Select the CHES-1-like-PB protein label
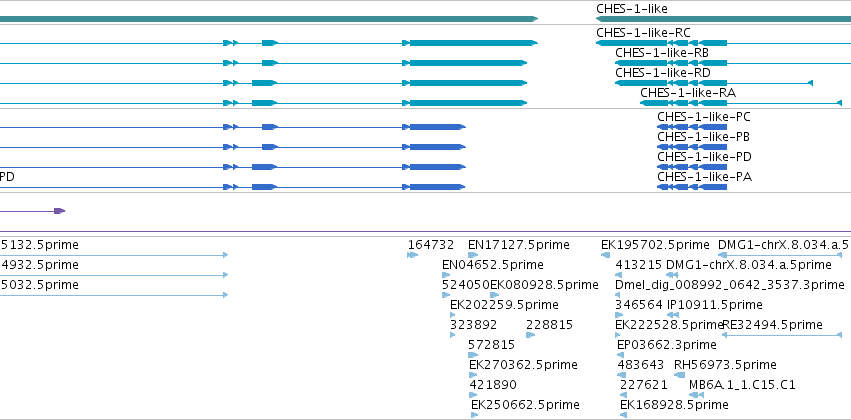Screen dimensions: 851x420 704,137
